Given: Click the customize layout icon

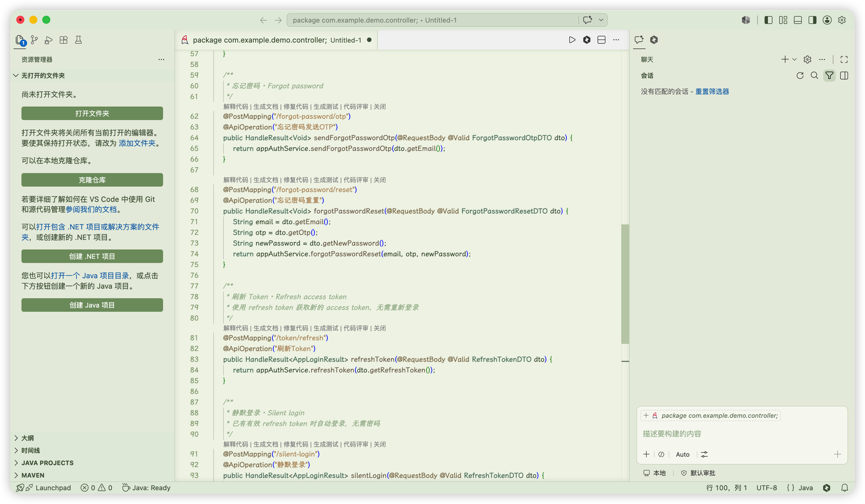Looking at the screenshot, I should (x=783, y=20).
